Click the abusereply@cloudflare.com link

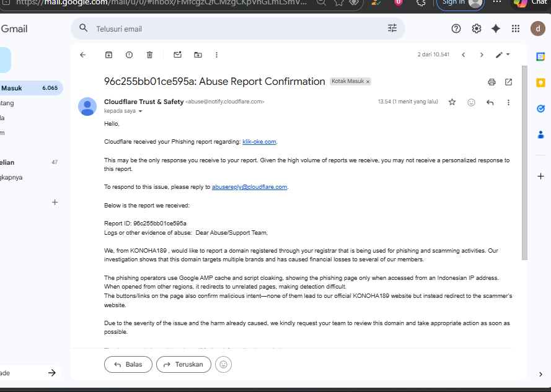pos(250,187)
